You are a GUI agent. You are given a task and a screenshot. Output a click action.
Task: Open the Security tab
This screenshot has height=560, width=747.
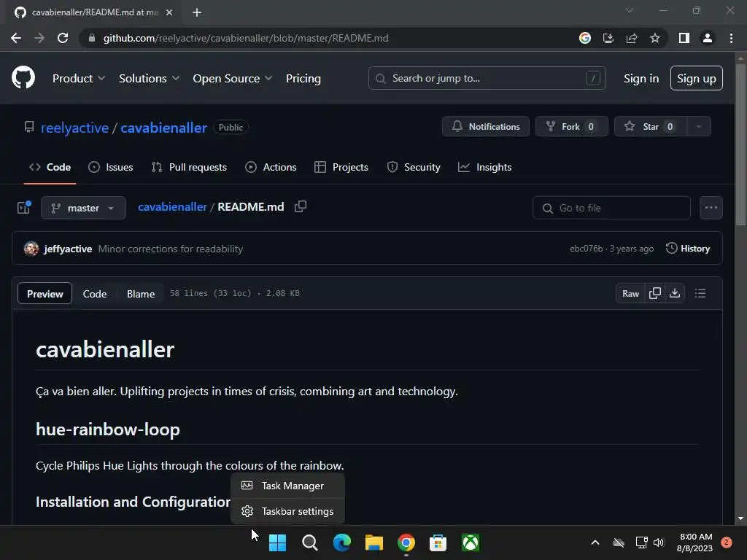414,167
